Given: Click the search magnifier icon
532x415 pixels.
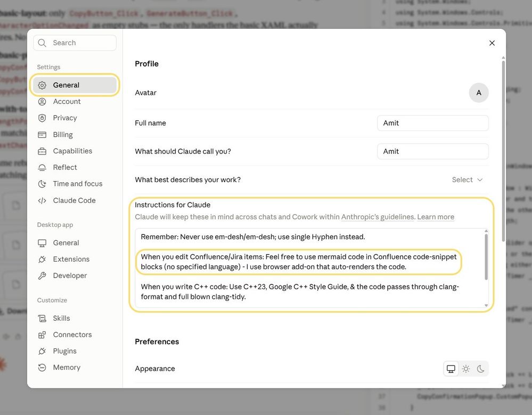Looking at the screenshot, I should tap(42, 43).
